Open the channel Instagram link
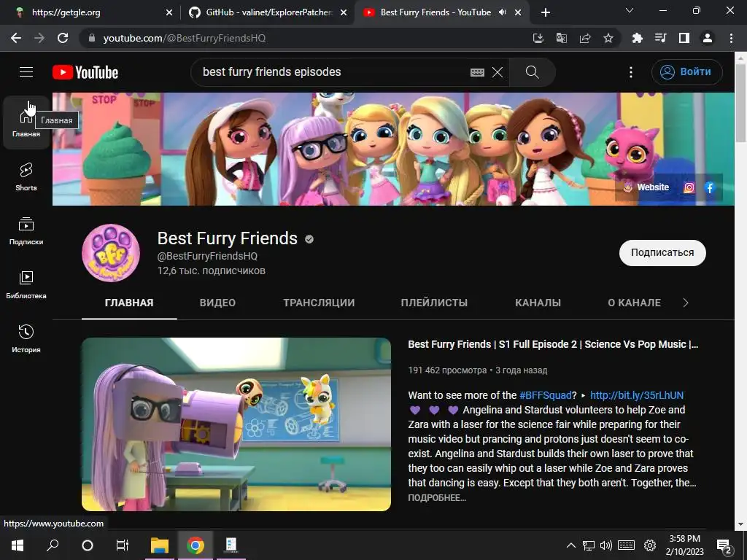Image resolution: width=747 pixels, height=560 pixels. (689, 187)
